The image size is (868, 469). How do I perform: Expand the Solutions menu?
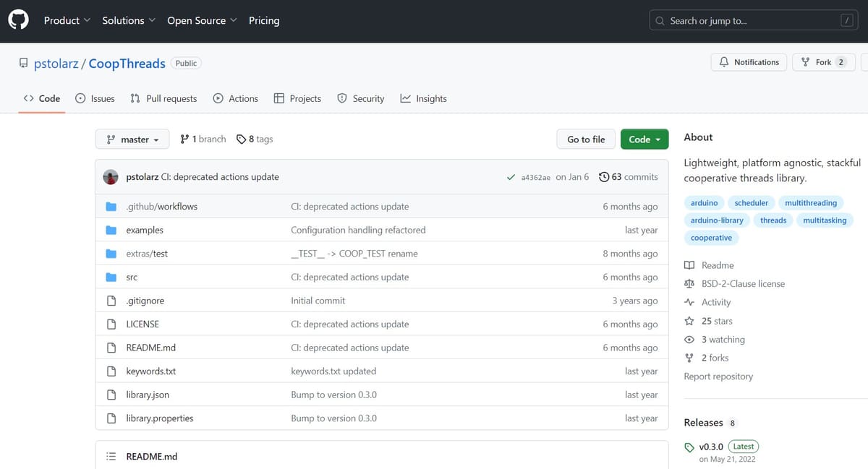click(129, 20)
